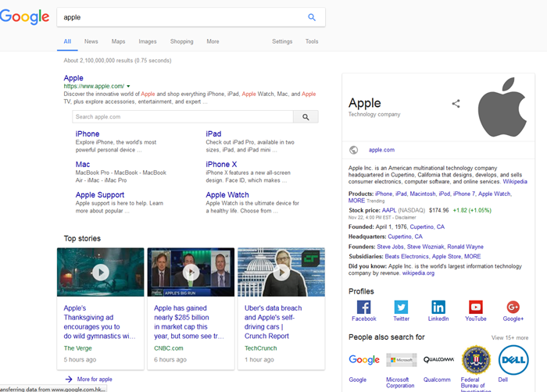547x392 pixels.
Task: Open the green arrow beside apple.com URL
Action: (128, 86)
